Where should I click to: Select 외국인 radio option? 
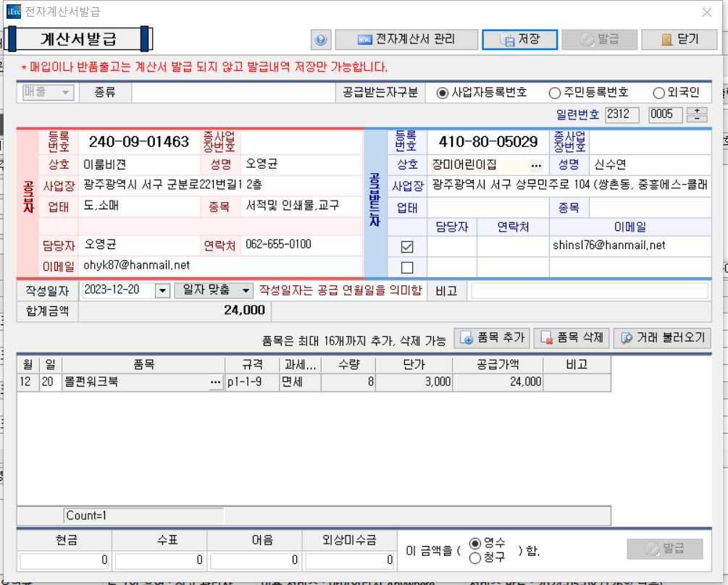pyautogui.click(x=658, y=93)
